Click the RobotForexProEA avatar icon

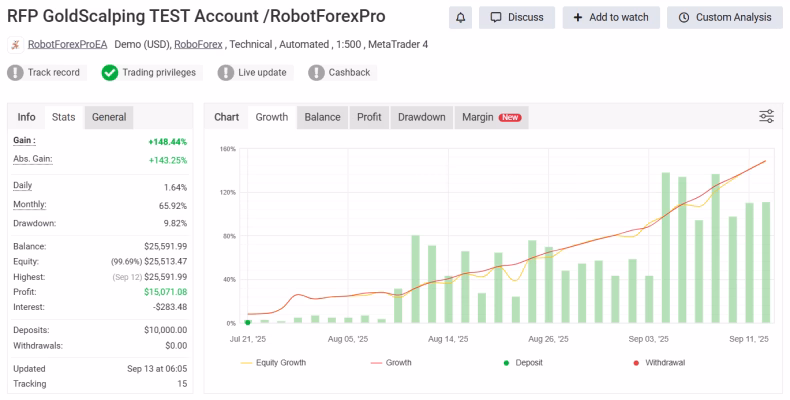[16, 45]
